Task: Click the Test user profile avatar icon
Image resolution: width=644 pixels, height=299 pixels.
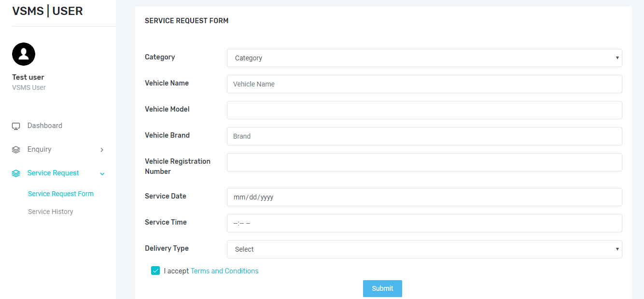Action: (23, 54)
